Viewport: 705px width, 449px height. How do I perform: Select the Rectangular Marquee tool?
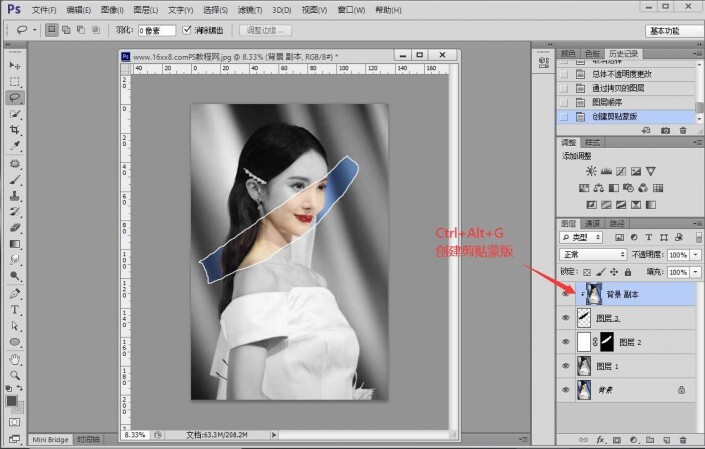pyautogui.click(x=15, y=81)
